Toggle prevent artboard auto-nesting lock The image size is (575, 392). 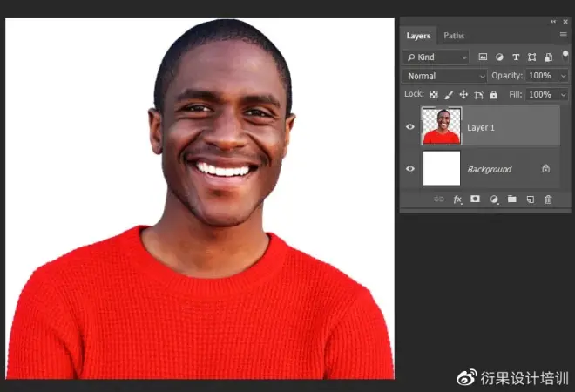(478, 95)
